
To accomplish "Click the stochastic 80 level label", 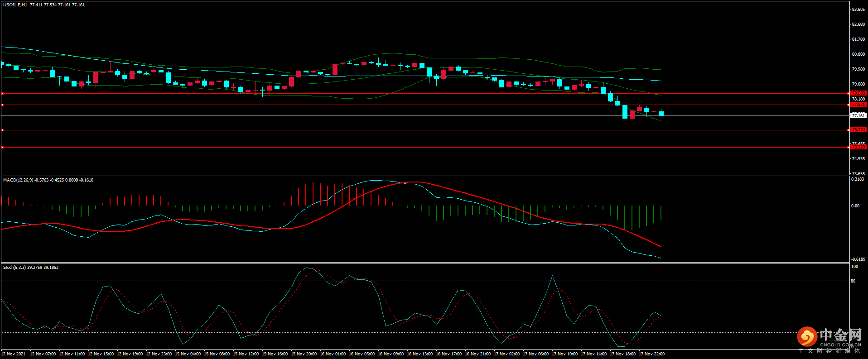I will tap(853, 281).
